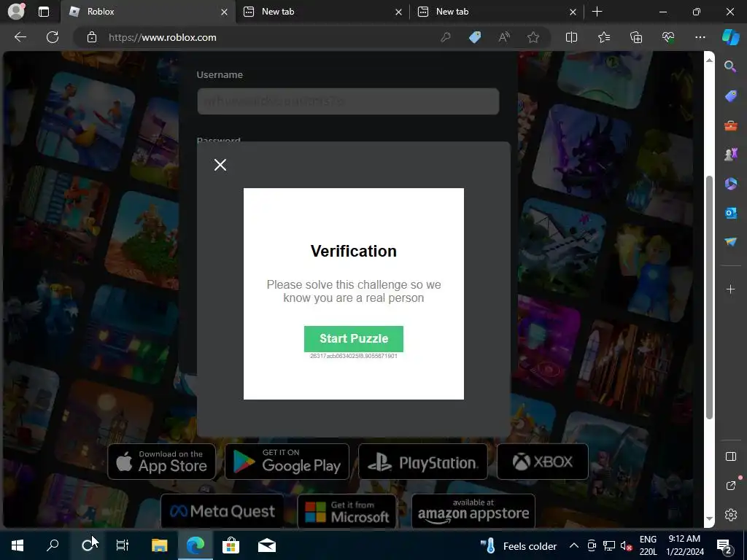This screenshot has height=560, width=747.
Task: Click the muted volume tray icon
Action: pos(626,545)
